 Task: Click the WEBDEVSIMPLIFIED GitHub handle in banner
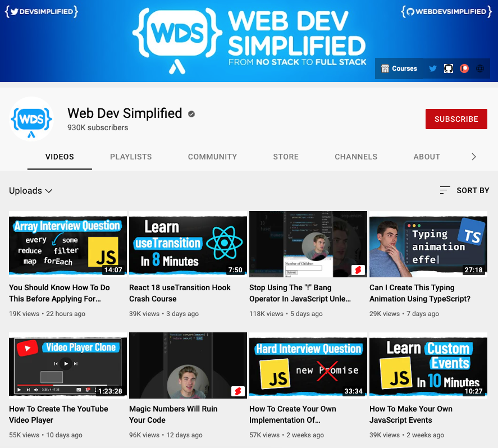click(446, 12)
